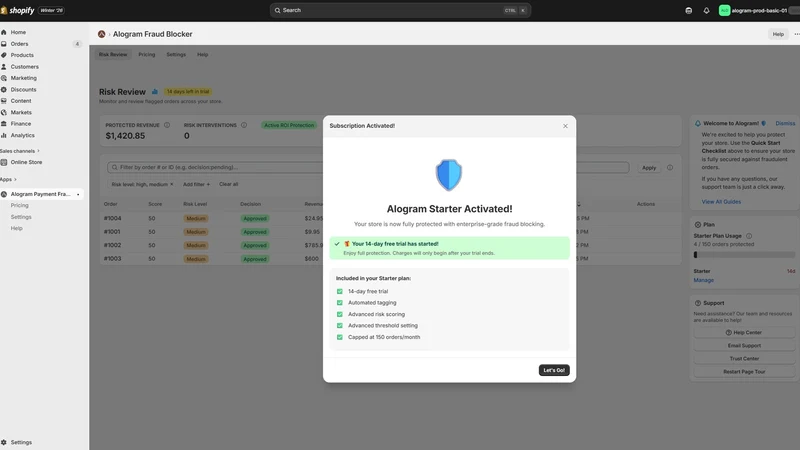Viewport: 800px width, 450px height.
Task: Open Online Store channel
Action: (x=26, y=162)
